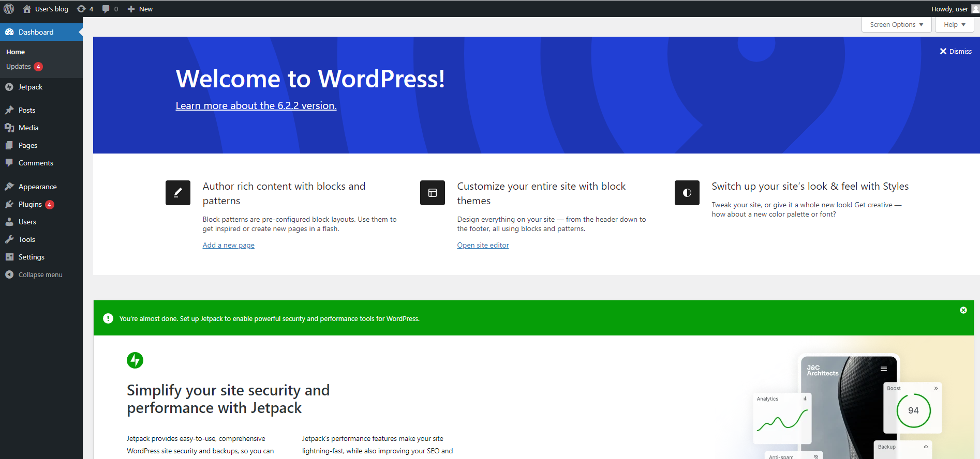Screen dimensions: 980x459
Task: Expand the Screen Options dropdown
Action: pos(896,24)
